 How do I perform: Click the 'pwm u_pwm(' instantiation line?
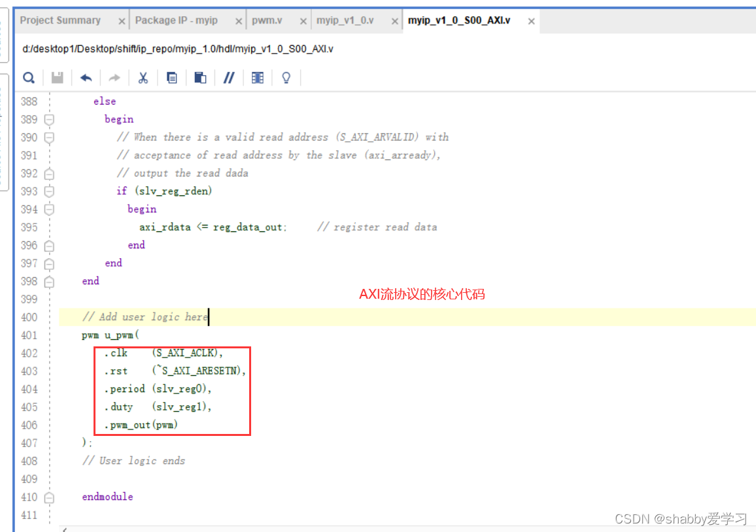tap(111, 335)
